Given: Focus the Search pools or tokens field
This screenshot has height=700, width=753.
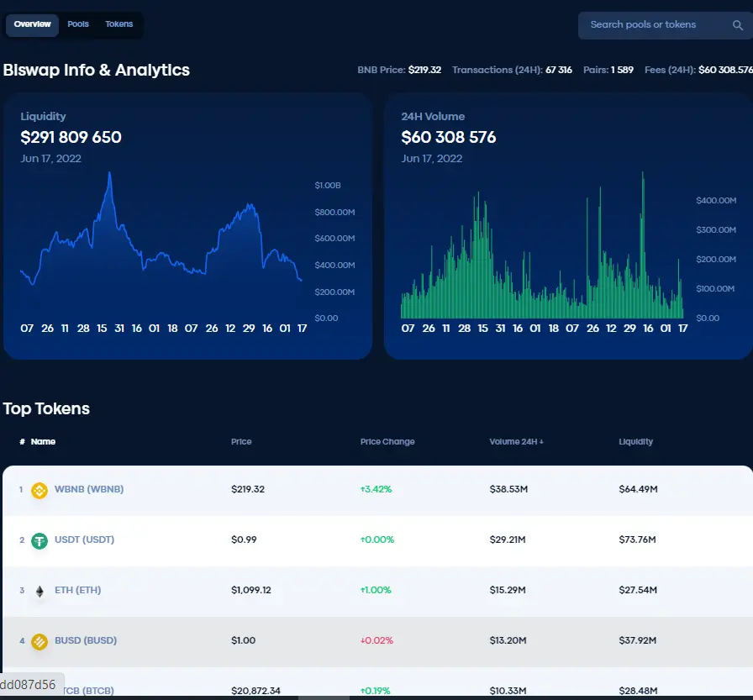Looking at the screenshot, I should [x=666, y=25].
